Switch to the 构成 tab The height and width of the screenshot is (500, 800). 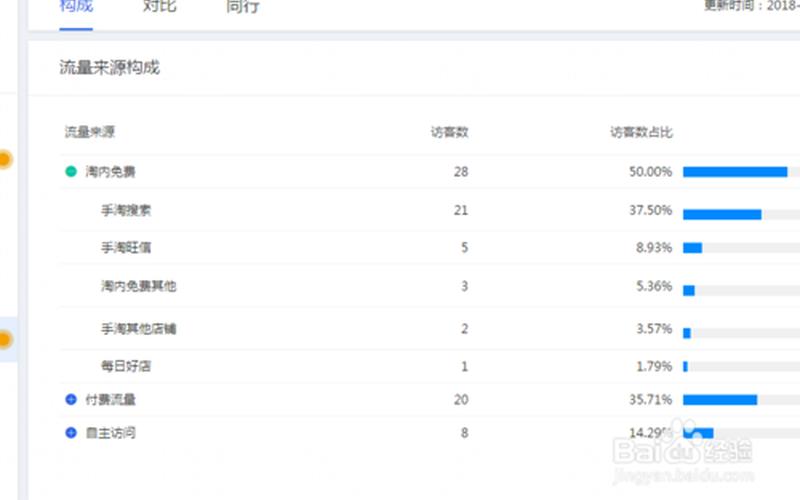(76, 6)
